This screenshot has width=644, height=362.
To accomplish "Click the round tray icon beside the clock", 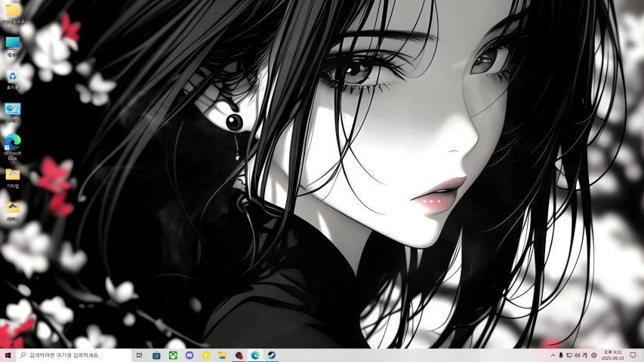I will (x=594, y=355).
